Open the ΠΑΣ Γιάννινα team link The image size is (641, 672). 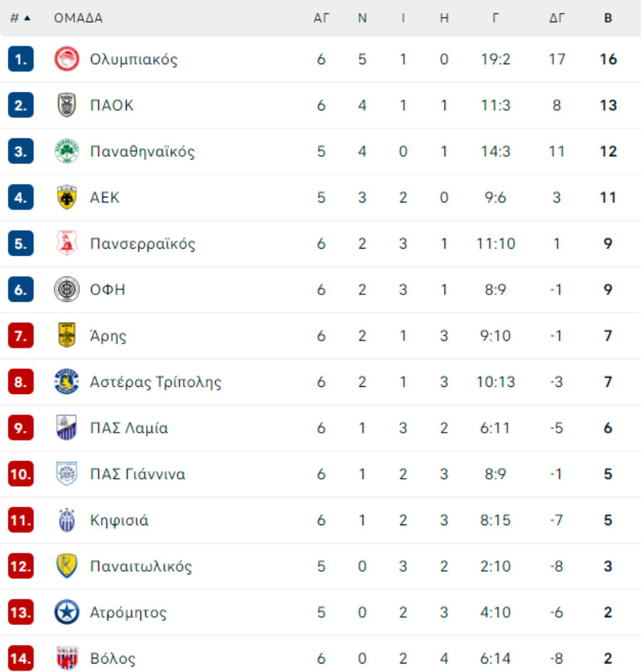(x=137, y=475)
